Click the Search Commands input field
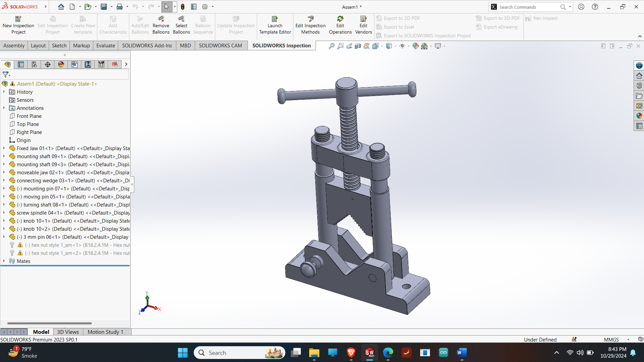Image resolution: width=644 pixels, height=362 pixels. point(528,7)
